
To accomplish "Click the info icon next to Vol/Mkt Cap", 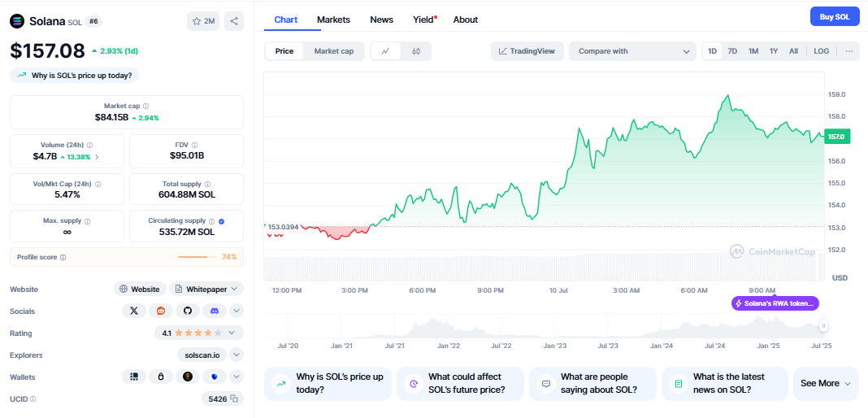I will point(98,184).
